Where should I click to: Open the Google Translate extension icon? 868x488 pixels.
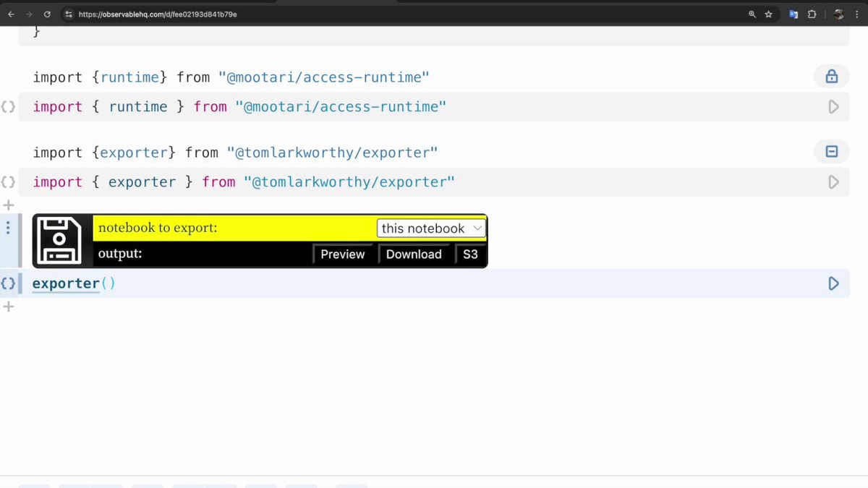click(x=793, y=14)
